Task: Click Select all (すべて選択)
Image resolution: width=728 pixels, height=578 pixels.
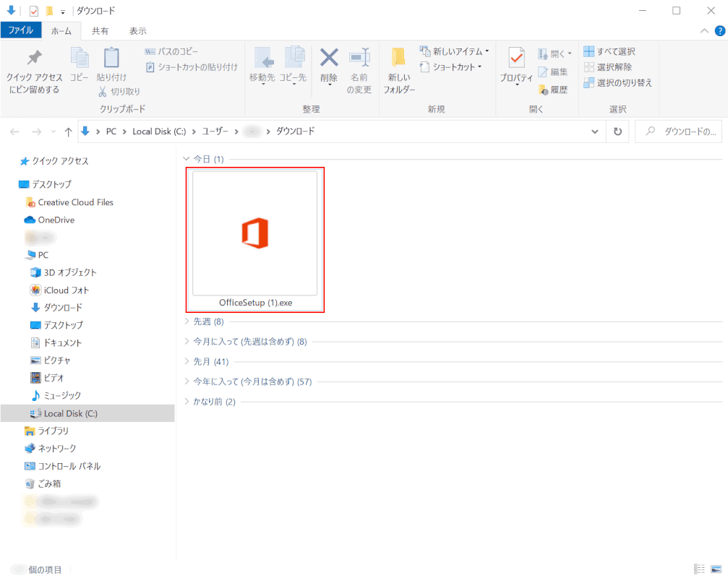Action: tap(609, 51)
